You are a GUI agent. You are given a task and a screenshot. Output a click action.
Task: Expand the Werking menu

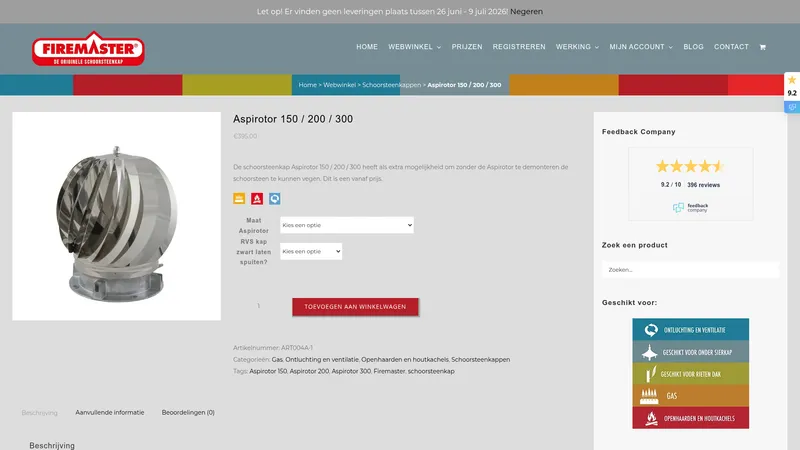(x=577, y=47)
